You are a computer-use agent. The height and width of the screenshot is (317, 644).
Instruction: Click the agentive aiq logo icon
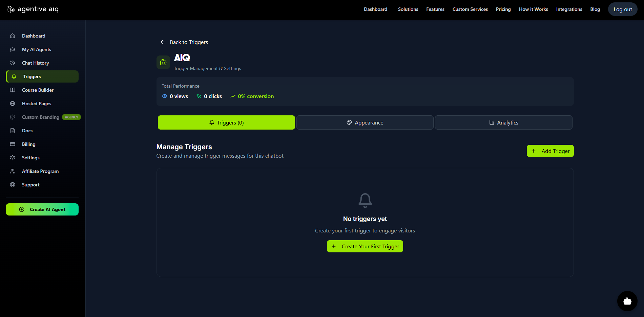[x=11, y=9]
